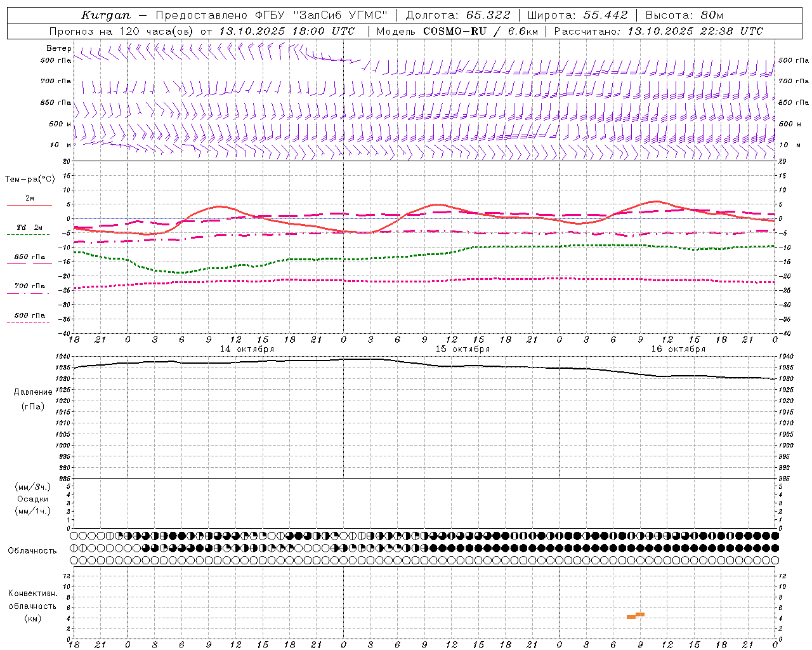
Task: Click the "(мм/3ч.)" precipitation unit label
Action: tap(33, 487)
